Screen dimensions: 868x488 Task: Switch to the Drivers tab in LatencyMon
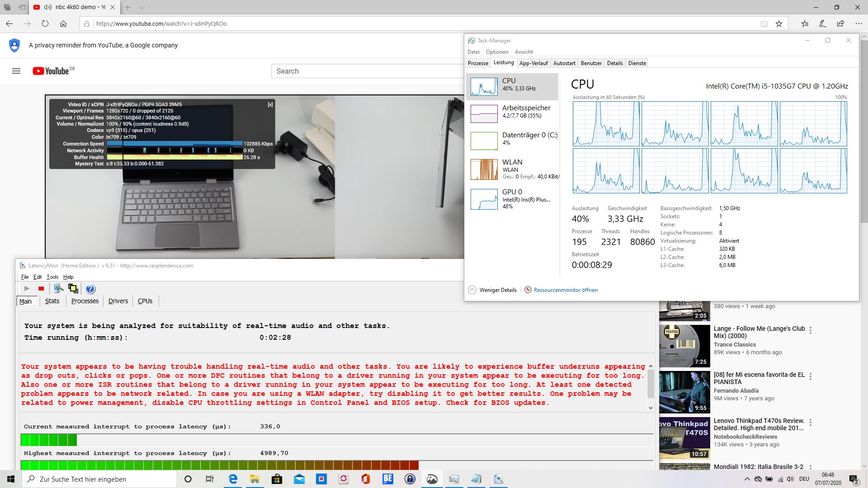(x=118, y=301)
